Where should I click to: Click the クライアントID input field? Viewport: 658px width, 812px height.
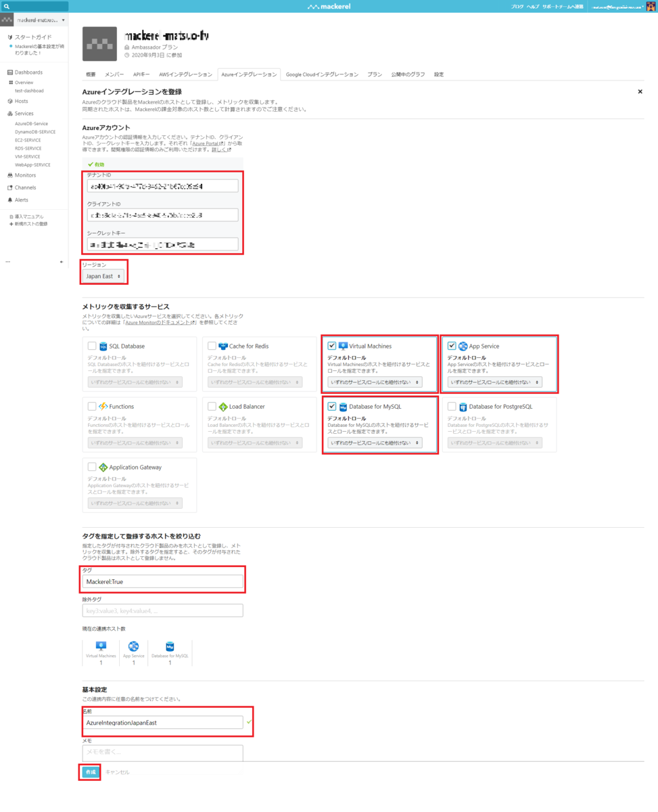tap(162, 215)
